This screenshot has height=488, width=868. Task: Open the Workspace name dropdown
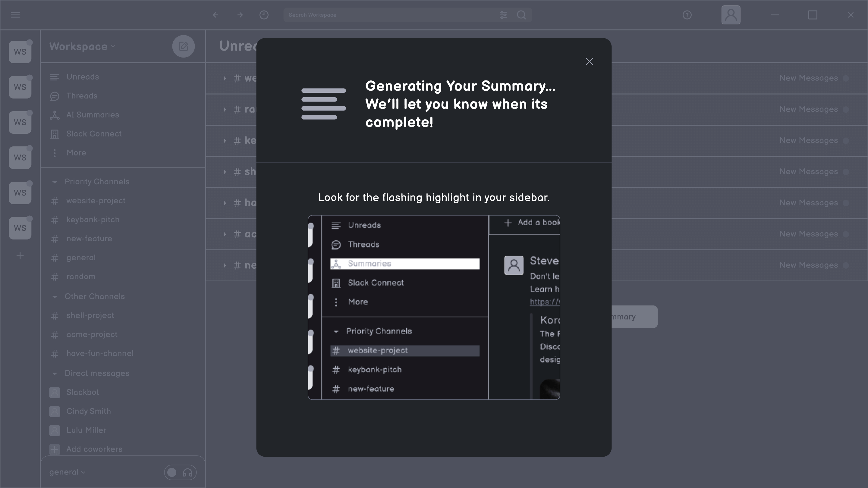(82, 46)
